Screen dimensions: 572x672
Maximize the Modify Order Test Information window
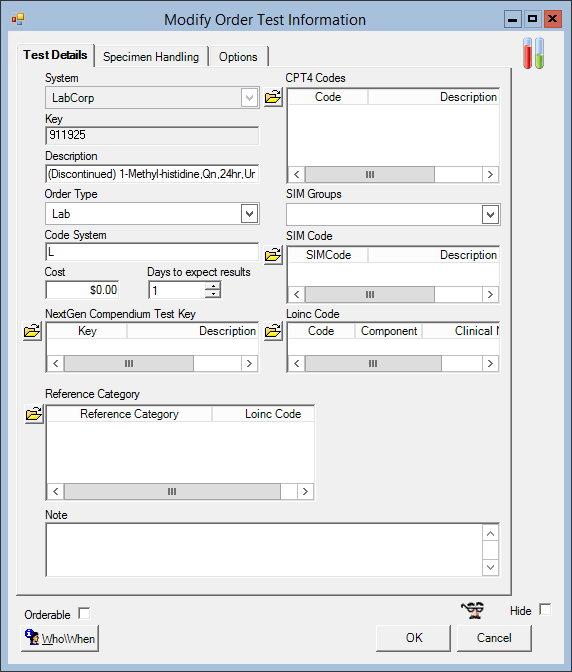(533, 19)
